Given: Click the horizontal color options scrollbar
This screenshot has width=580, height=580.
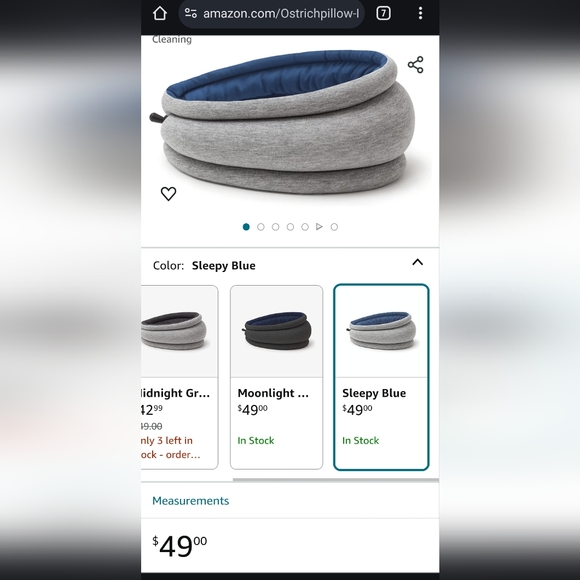Looking at the screenshot, I should tap(336, 480).
